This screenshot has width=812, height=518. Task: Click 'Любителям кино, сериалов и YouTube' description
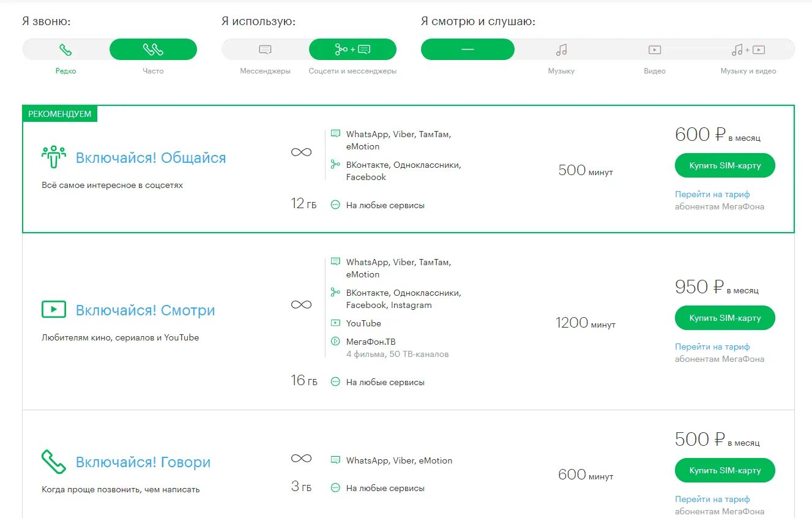tap(121, 337)
